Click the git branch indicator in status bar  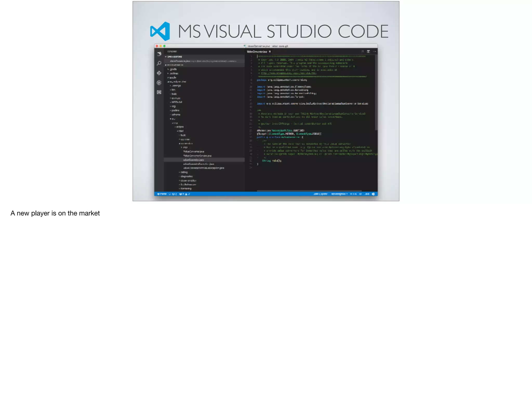click(162, 194)
